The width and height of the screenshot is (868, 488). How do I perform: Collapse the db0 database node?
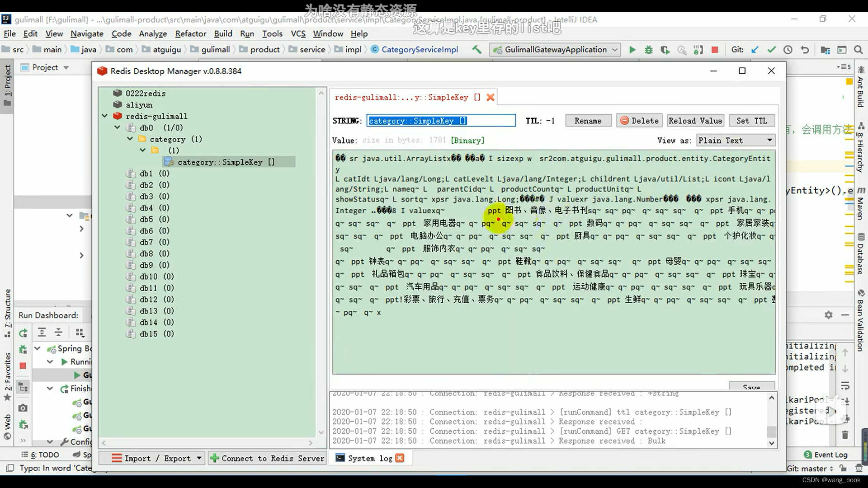[x=118, y=127]
